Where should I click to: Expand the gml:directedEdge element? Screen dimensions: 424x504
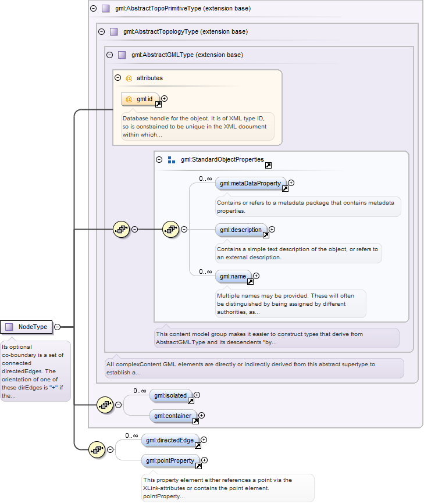[204, 439]
